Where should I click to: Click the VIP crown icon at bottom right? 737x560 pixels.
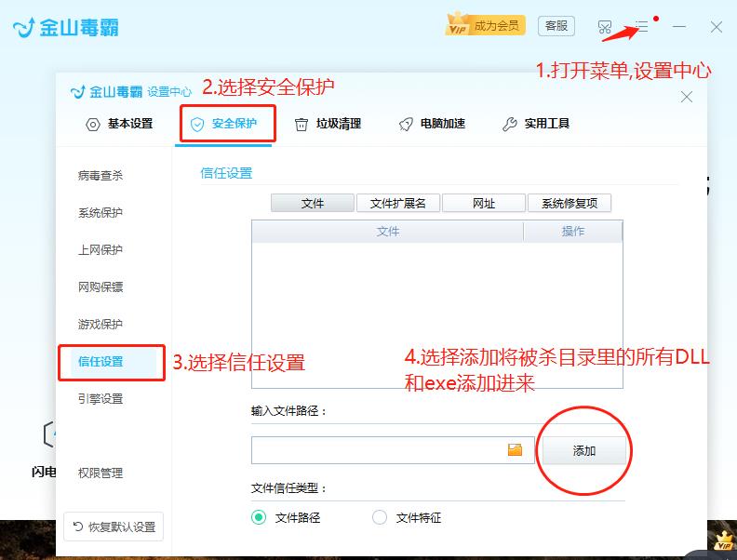tap(723, 540)
